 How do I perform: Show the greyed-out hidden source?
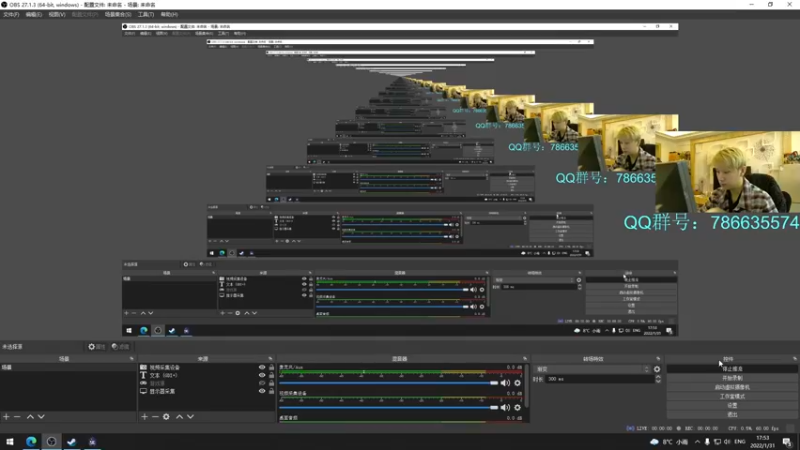click(x=262, y=383)
